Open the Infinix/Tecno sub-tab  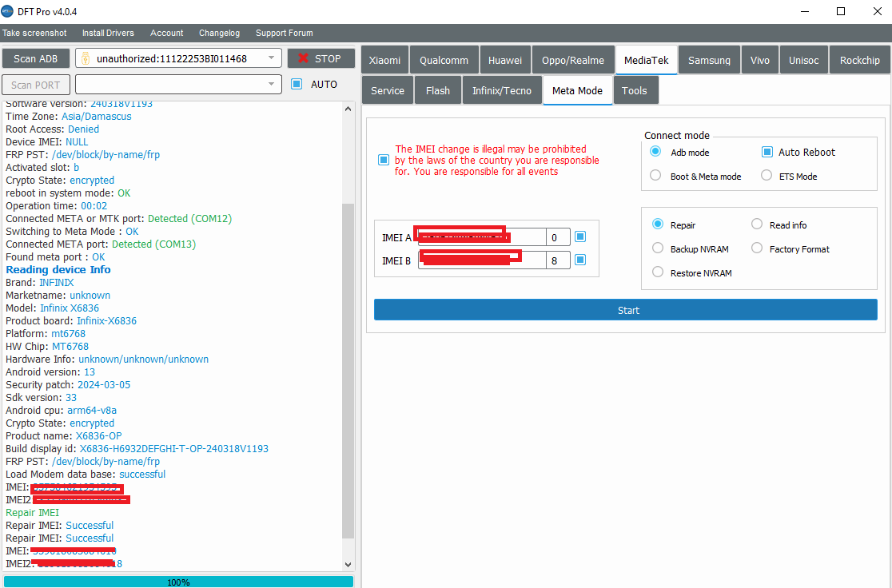click(502, 90)
